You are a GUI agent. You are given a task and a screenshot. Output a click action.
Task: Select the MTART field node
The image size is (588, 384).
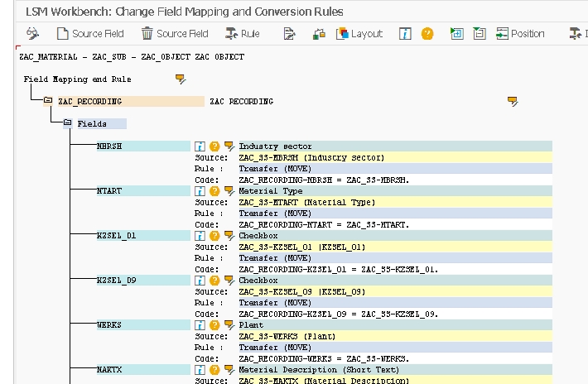click(143, 191)
